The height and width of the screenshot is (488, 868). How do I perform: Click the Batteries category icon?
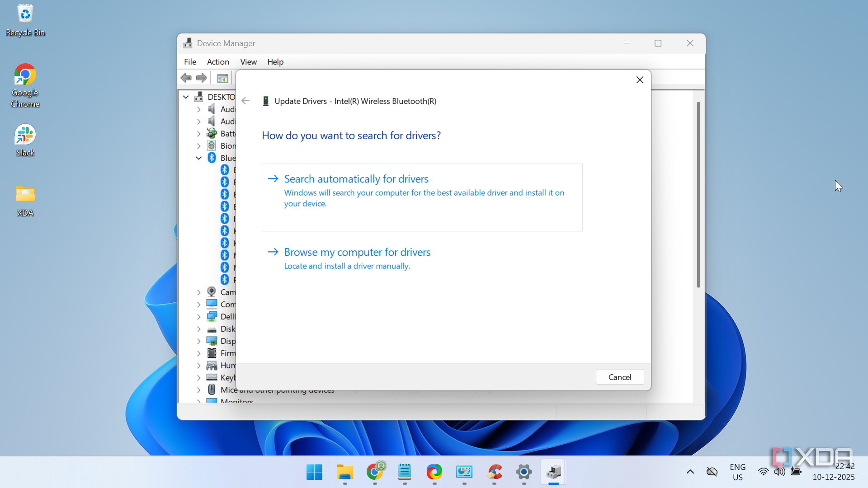[212, 133]
